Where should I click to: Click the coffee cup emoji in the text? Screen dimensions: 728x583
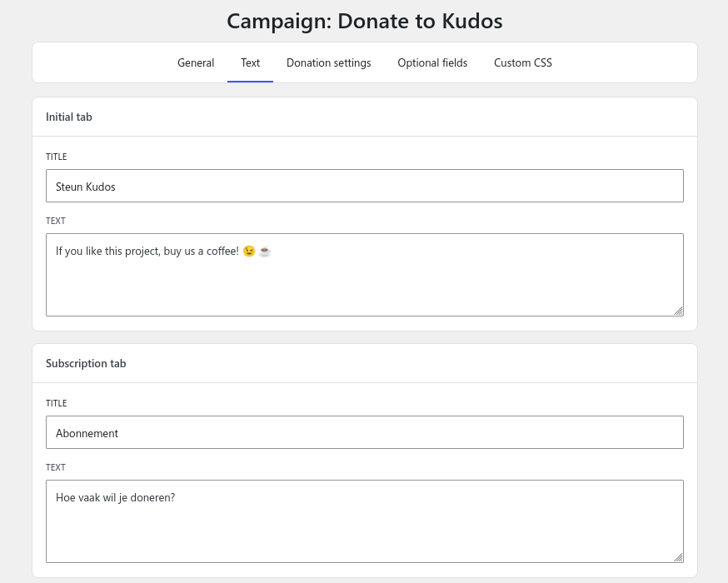265,252
